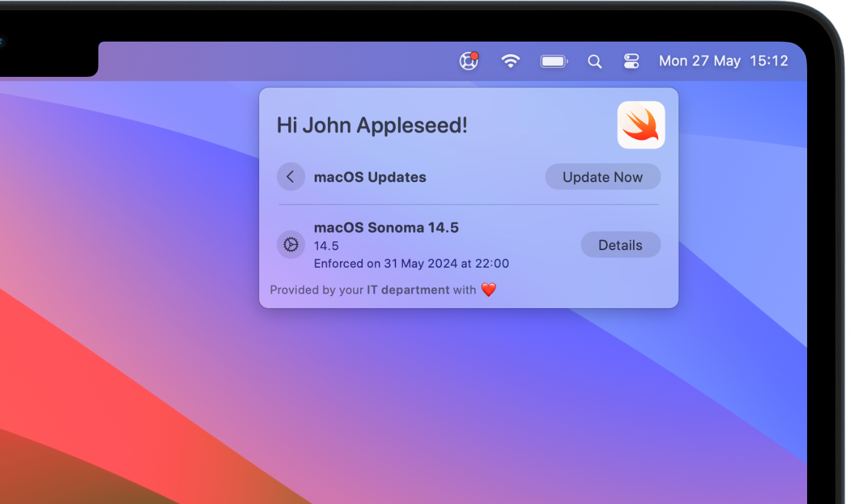This screenshot has width=850, height=504.
Task: Click the red heart emoji in footer
Action: (x=489, y=290)
